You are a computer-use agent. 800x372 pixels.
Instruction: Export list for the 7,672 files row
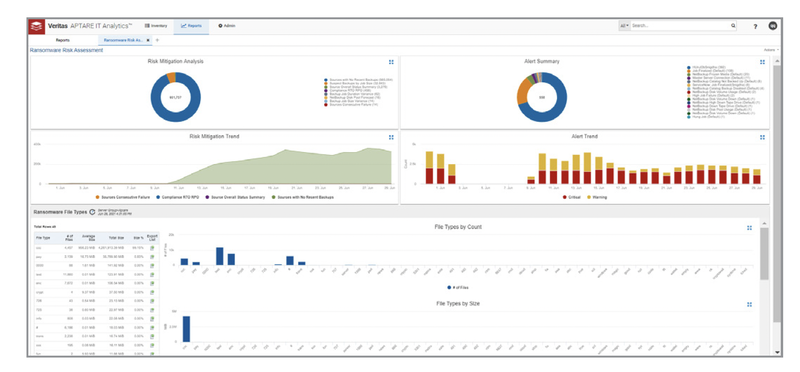coord(152,284)
